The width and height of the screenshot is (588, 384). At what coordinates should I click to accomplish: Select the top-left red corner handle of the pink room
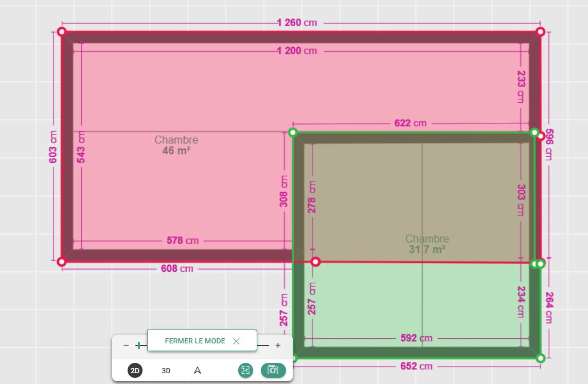pos(62,32)
